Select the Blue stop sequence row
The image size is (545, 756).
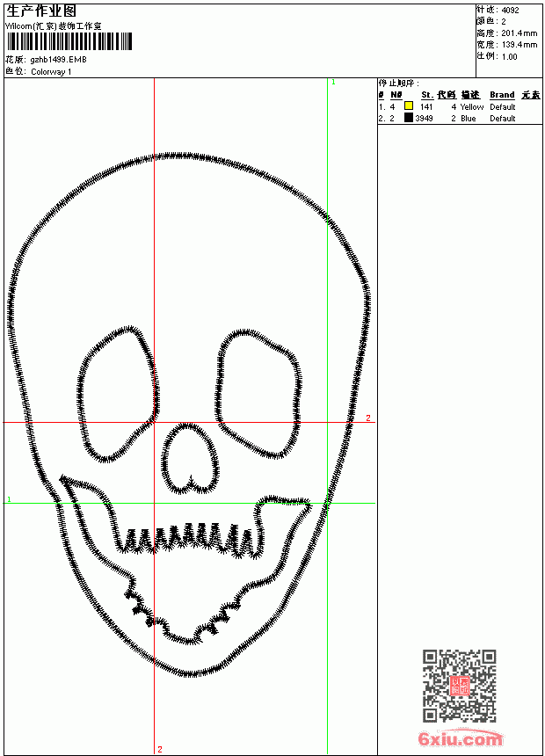tap(460, 118)
